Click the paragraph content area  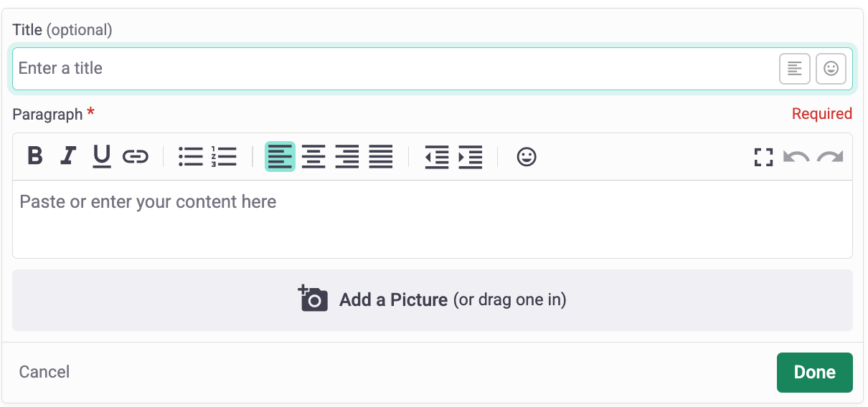point(432,219)
